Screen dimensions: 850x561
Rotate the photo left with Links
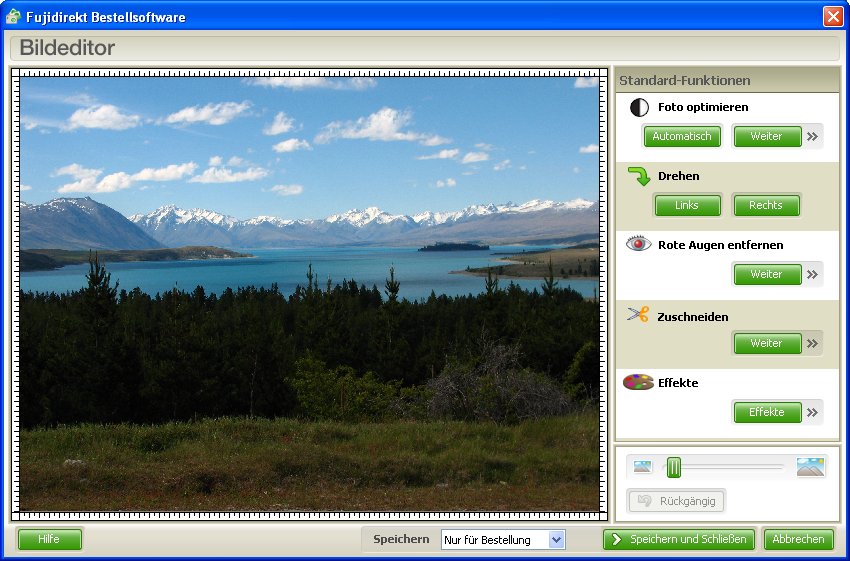687,205
